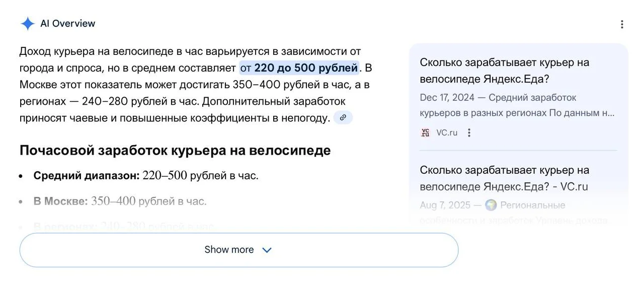
Task: Click the Aug 7, 2025 source snippet
Action: (x=513, y=213)
